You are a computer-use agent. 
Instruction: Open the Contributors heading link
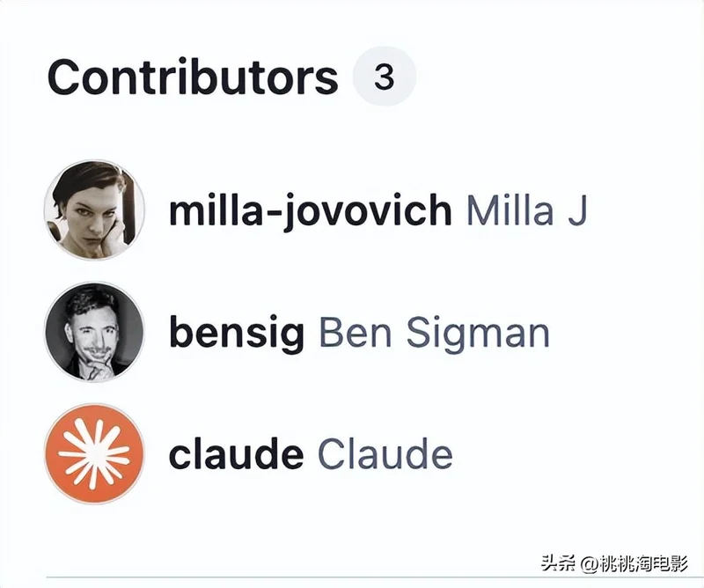[192, 78]
